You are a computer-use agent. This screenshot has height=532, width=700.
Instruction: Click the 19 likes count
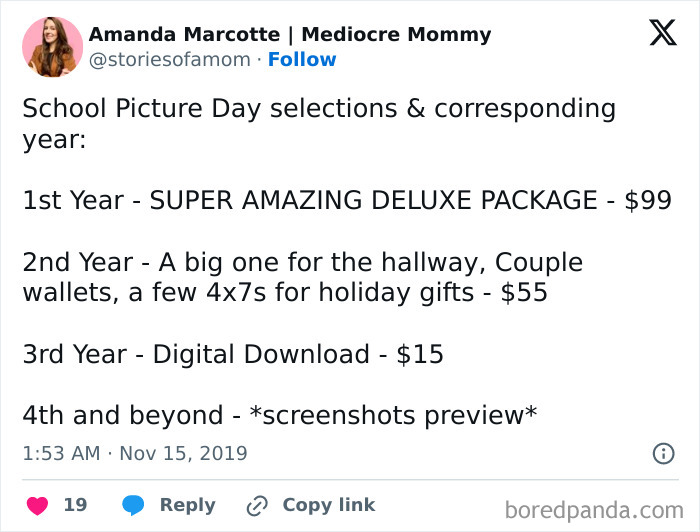click(x=75, y=505)
